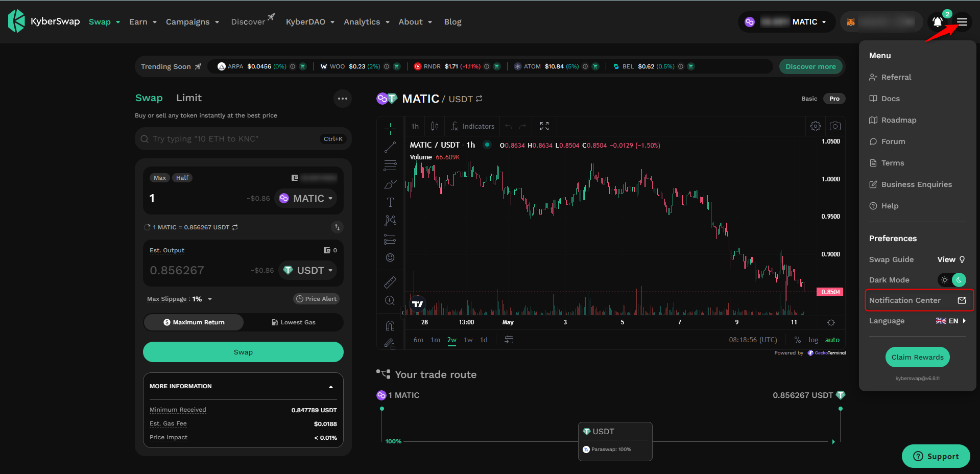The height and width of the screenshot is (474, 980).
Task: Open the Language EN submenu
Action: (x=950, y=321)
